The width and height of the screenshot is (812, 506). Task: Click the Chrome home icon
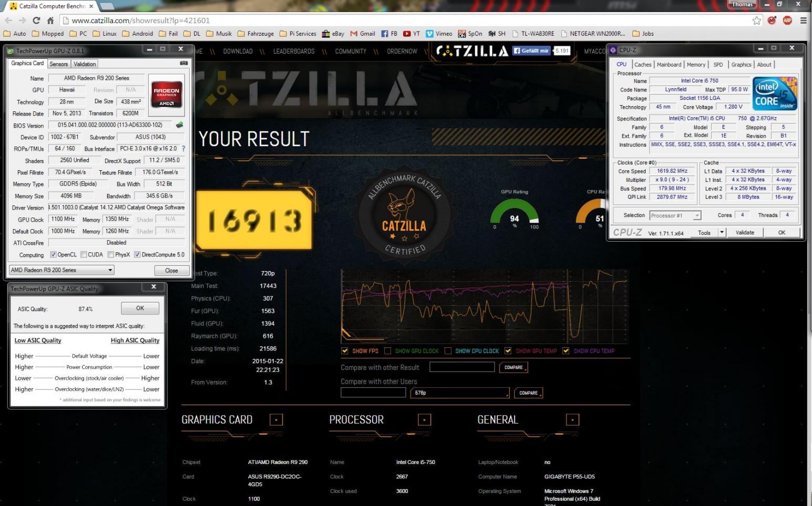(x=50, y=20)
